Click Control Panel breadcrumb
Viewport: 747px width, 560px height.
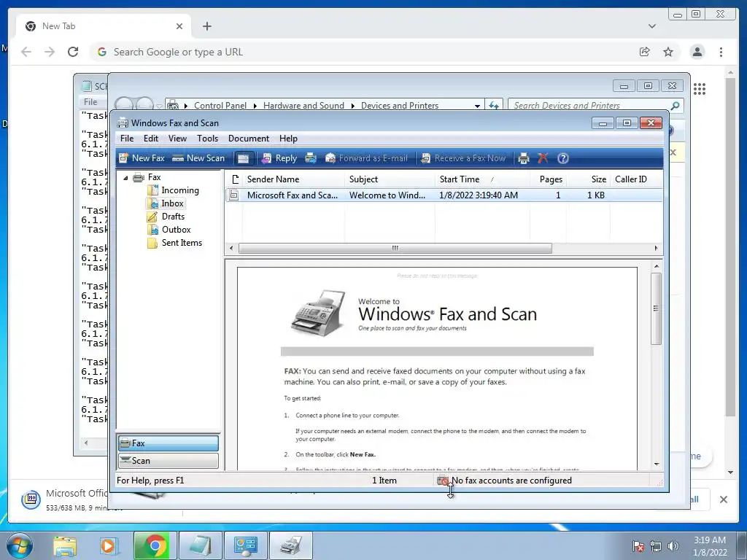click(220, 106)
